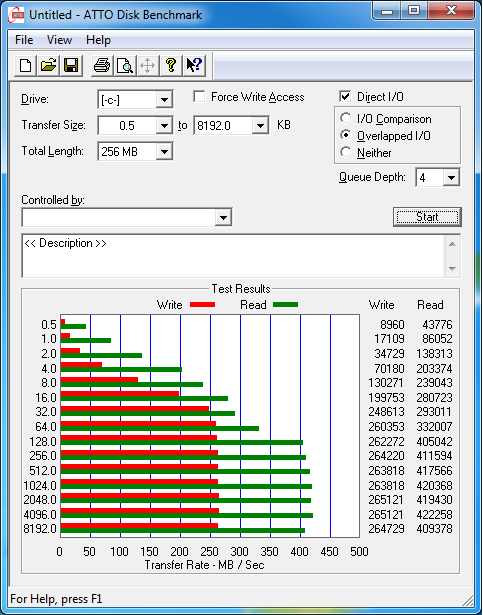Viewport: 483px width, 615px height.
Task: Open Print Preview toolbar icon
Action: (x=125, y=65)
